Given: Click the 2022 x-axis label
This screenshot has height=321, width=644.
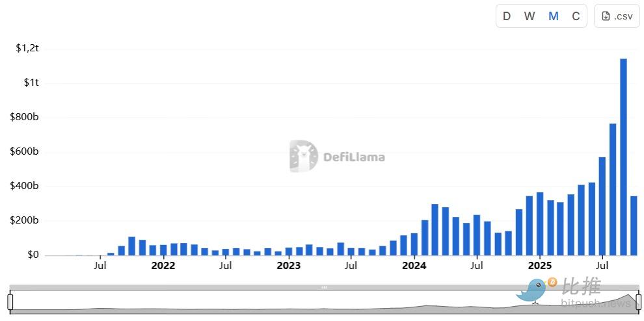Looking at the screenshot, I should (x=163, y=265).
